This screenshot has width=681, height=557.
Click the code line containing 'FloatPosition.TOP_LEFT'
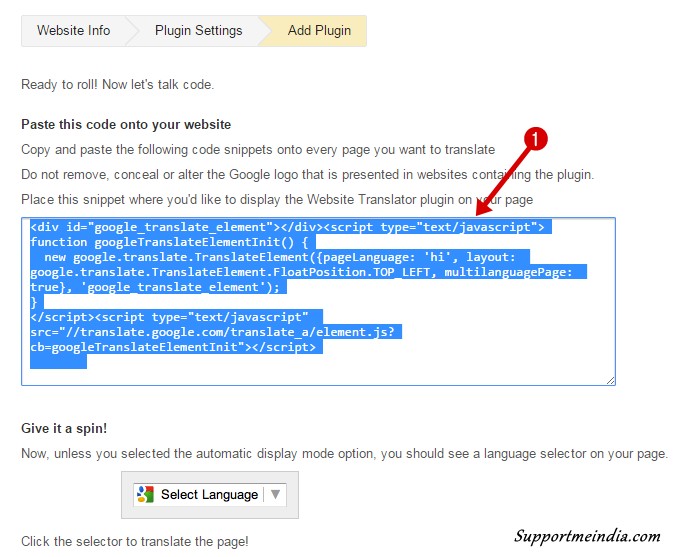301,272
